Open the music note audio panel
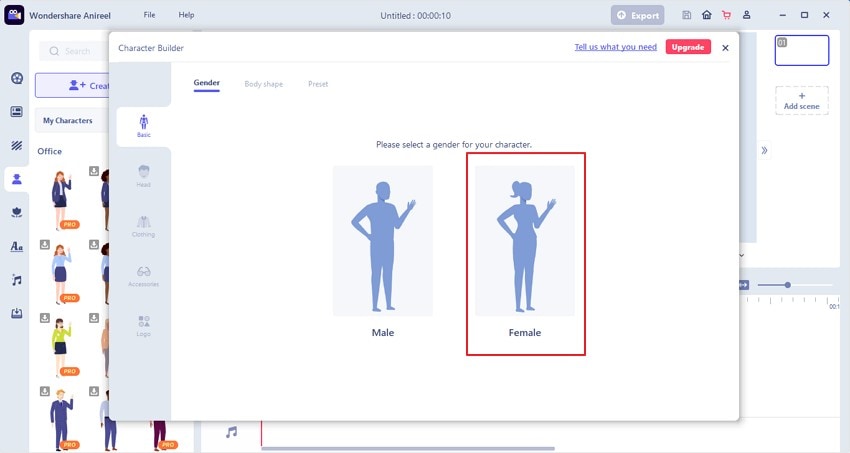850x453 pixels. 17,280
